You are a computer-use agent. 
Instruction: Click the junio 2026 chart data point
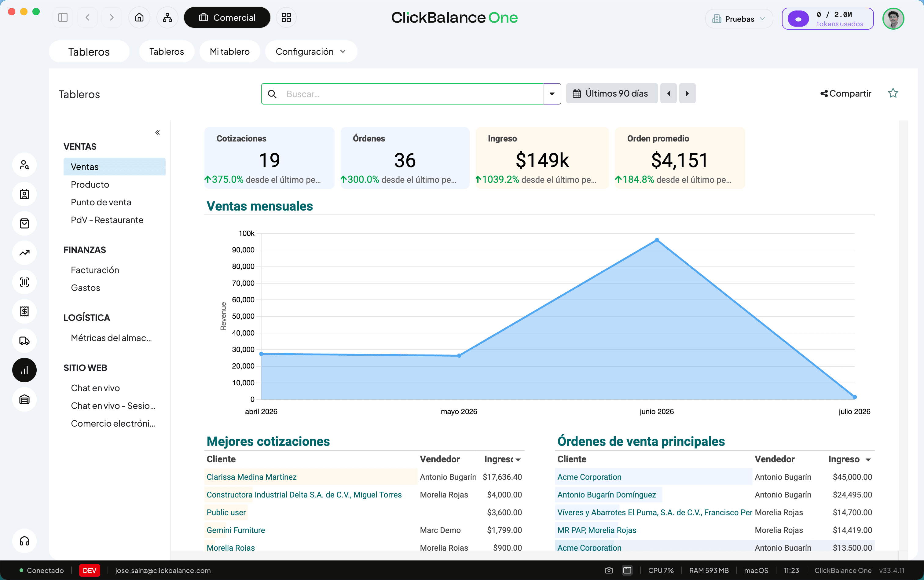[657, 240]
